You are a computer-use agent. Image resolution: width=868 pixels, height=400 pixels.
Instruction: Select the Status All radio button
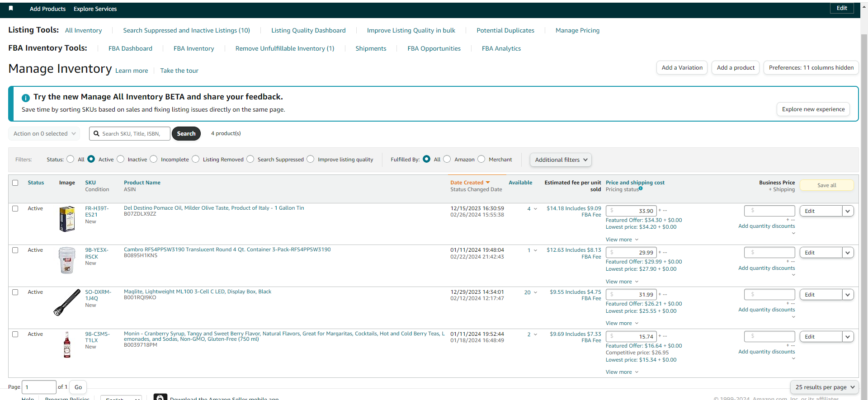click(71, 159)
